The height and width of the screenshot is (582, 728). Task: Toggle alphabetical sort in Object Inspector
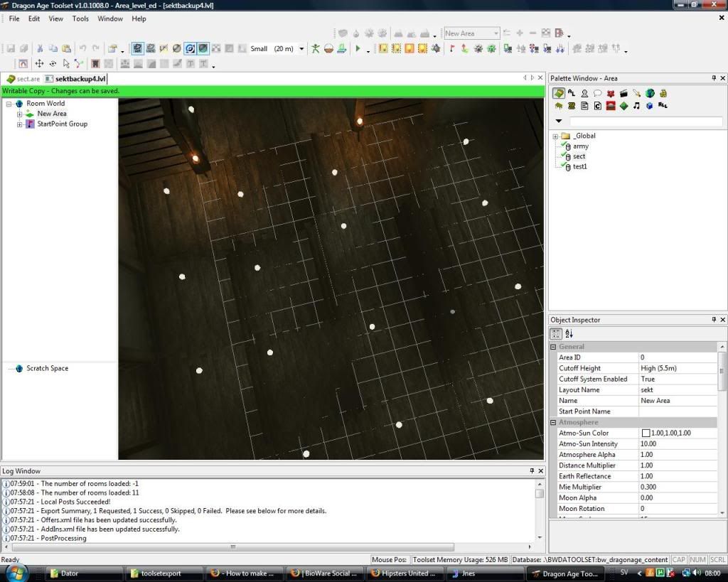point(569,334)
